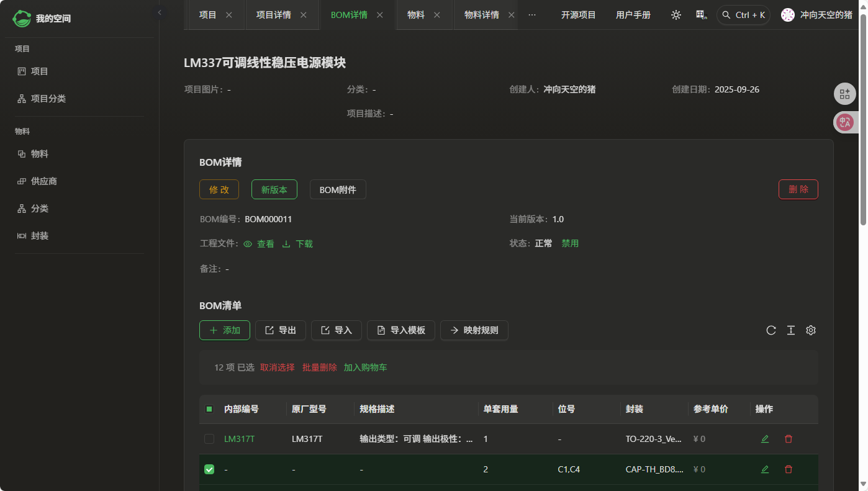Click the 批量删除 link
The width and height of the screenshot is (868, 491).
pos(319,367)
